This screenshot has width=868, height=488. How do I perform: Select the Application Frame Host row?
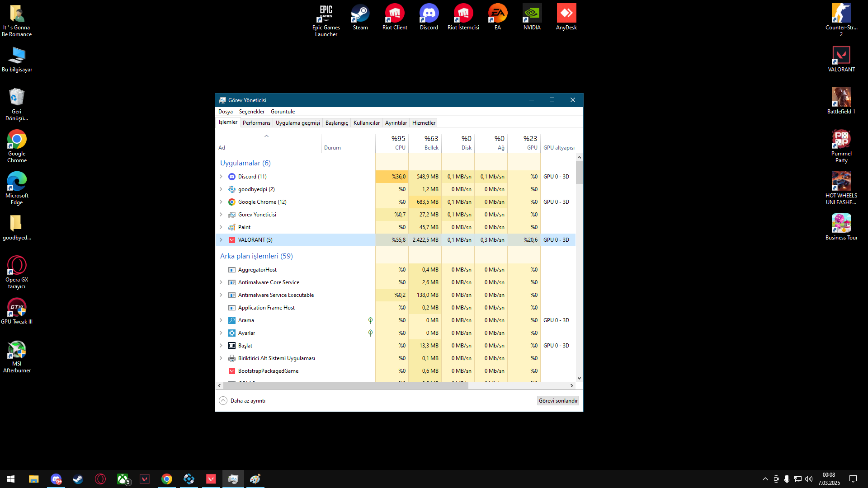tap(396, 308)
